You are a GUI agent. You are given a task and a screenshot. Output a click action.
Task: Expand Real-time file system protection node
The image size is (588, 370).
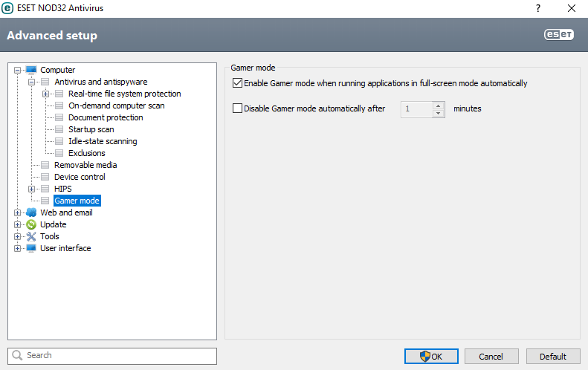pos(46,94)
